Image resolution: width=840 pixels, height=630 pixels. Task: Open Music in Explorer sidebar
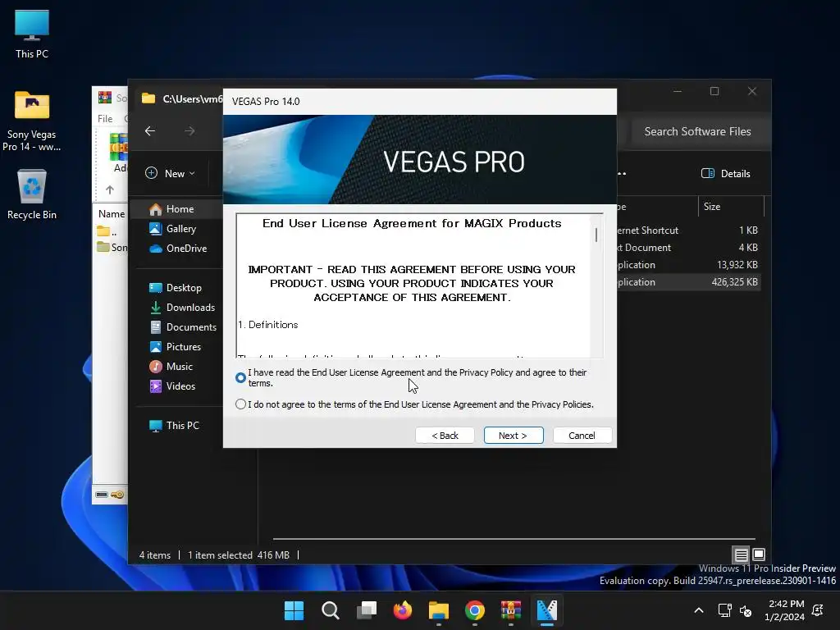point(179,367)
